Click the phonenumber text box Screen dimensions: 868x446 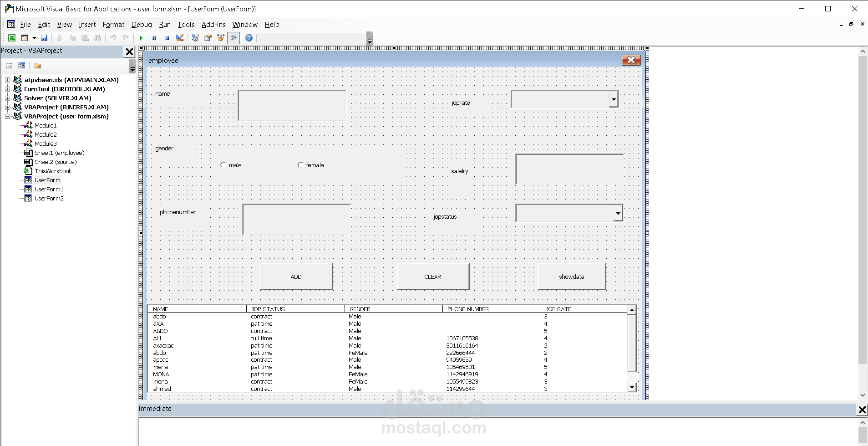(x=296, y=219)
